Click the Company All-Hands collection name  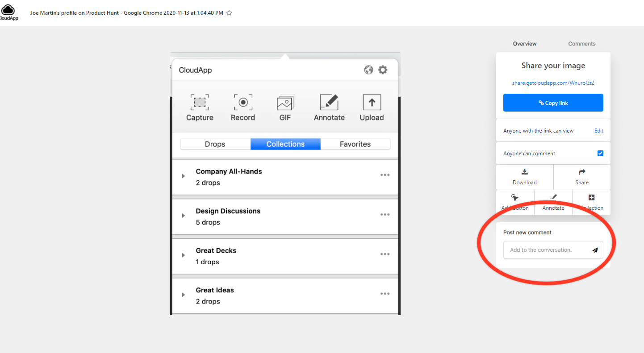click(229, 171)
